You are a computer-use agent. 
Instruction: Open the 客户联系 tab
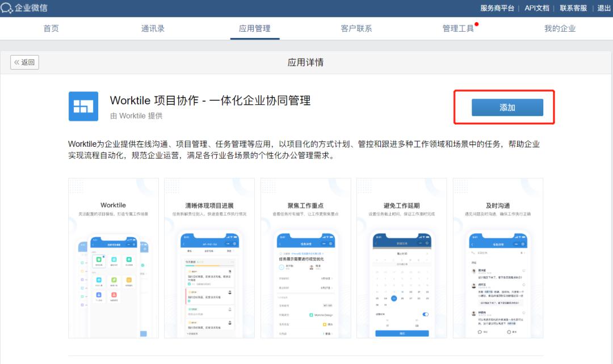tap(356, 28)
